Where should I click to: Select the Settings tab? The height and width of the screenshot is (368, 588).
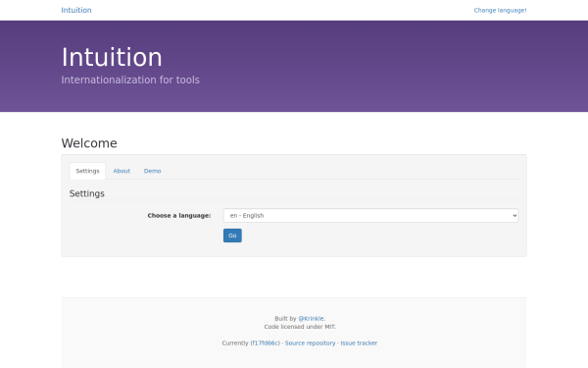coord(87,171)
